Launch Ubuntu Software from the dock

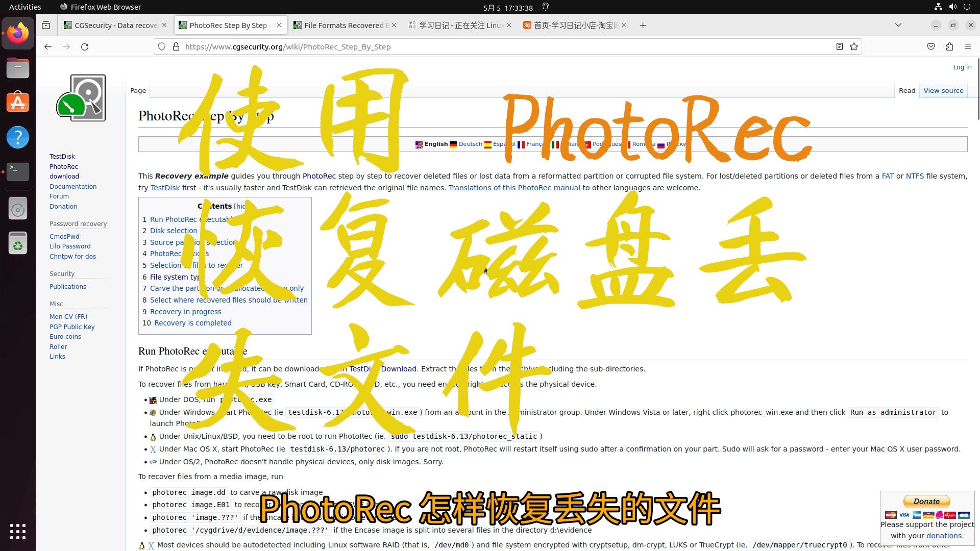[18, 102]
